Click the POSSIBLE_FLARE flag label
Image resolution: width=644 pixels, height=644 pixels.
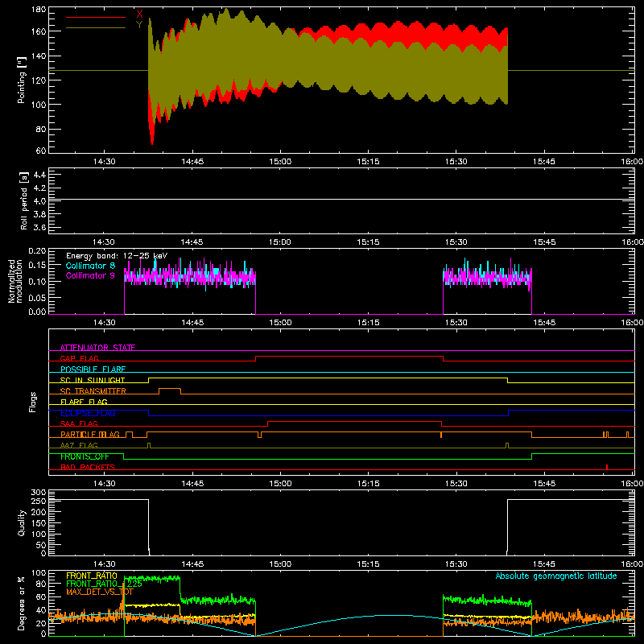click(x=93, y=369)
